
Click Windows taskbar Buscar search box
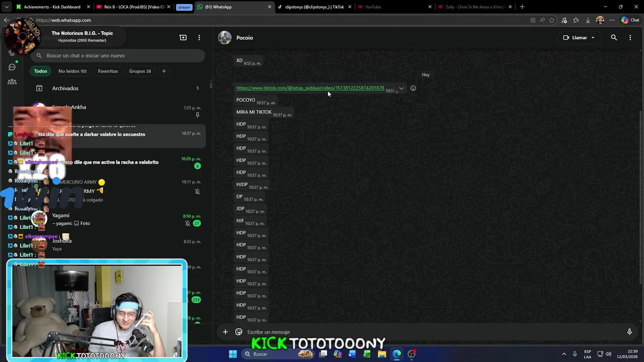(x=278, y=354)
